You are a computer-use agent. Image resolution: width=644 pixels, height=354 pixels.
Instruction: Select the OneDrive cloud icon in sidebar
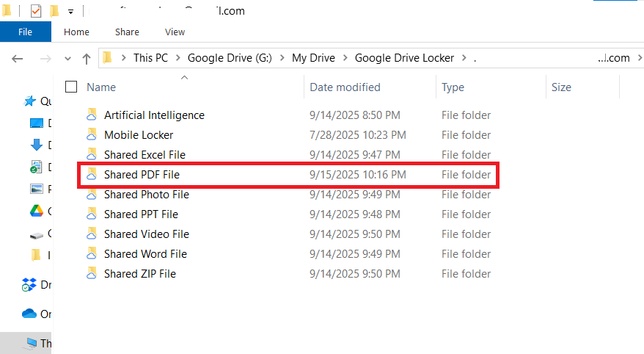pos(29,314)
